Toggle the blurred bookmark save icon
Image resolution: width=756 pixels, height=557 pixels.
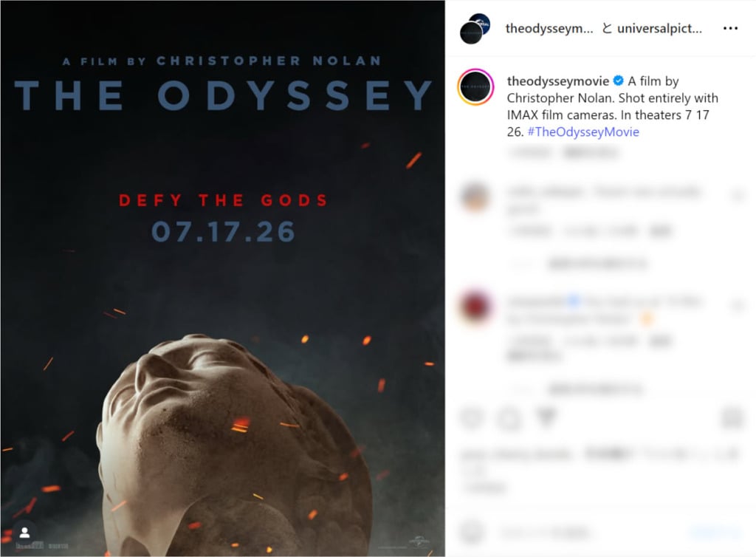pos(732,417)
